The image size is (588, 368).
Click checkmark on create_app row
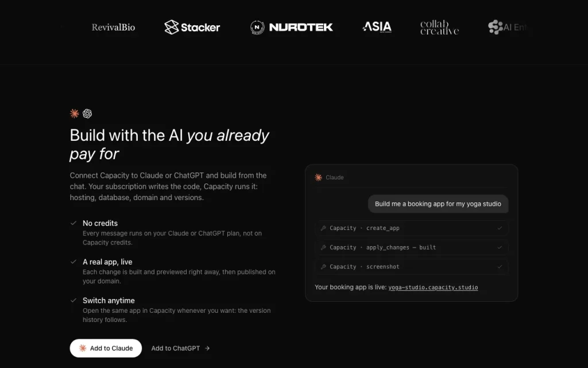click(500, 228)
